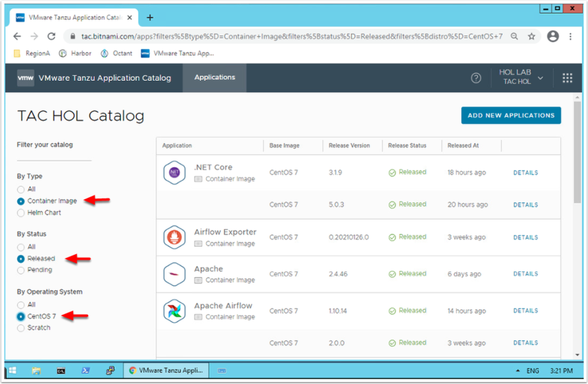The image size is (588, 384).
Task: Show hidden system tray icons arrow
Action: pyautogui.click(x=518, y=370)
